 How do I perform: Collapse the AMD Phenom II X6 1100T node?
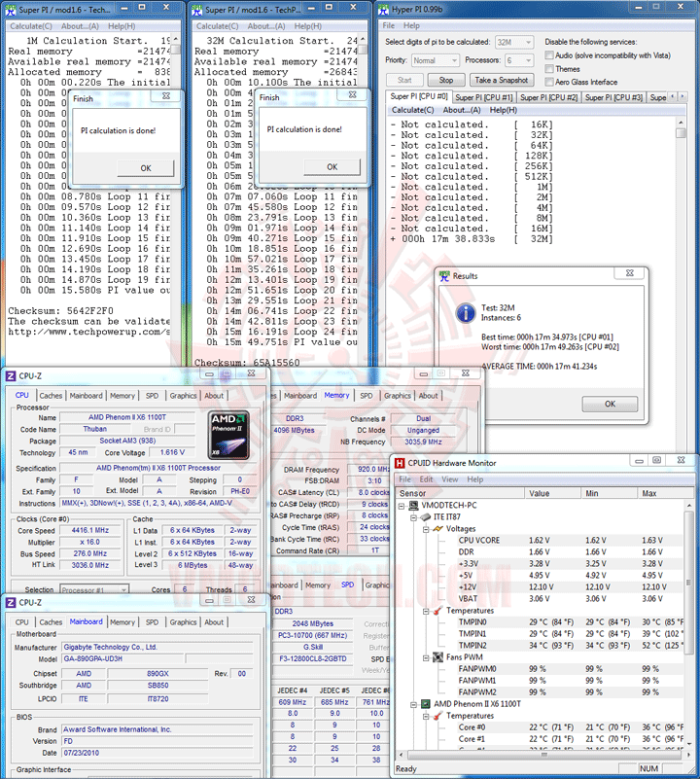(413, 704)
